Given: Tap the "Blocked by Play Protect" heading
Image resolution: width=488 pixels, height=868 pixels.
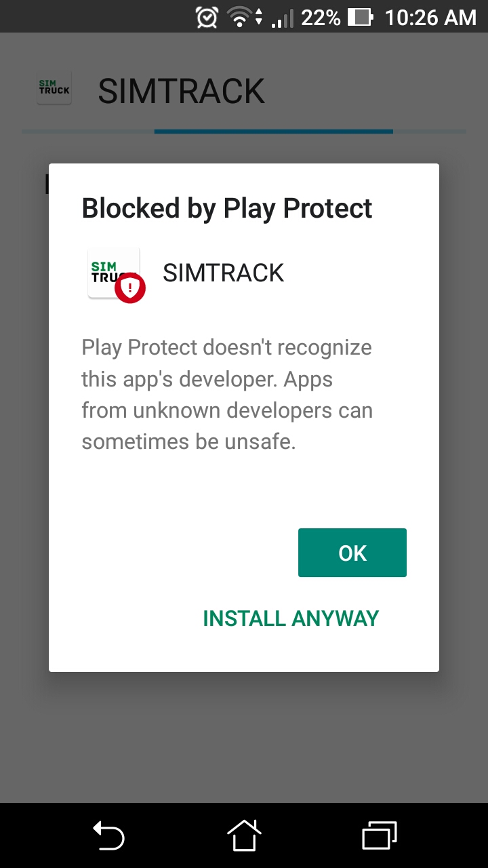Looking at the screenshot, I should [227, 208].
